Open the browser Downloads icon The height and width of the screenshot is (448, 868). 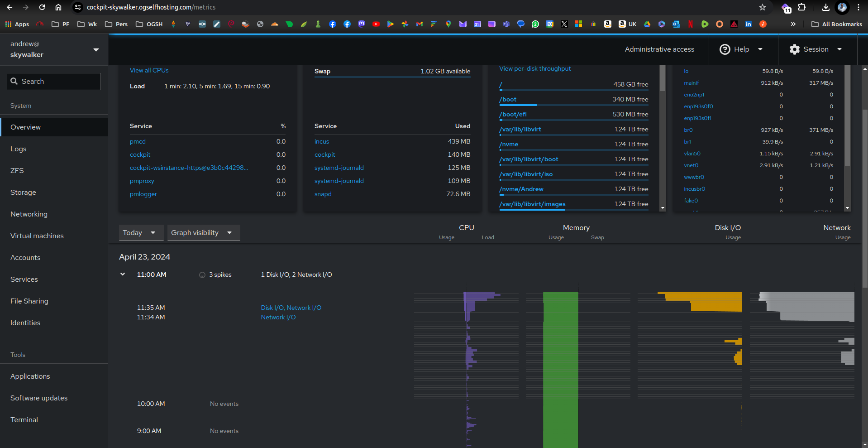(x=826, y=7)
